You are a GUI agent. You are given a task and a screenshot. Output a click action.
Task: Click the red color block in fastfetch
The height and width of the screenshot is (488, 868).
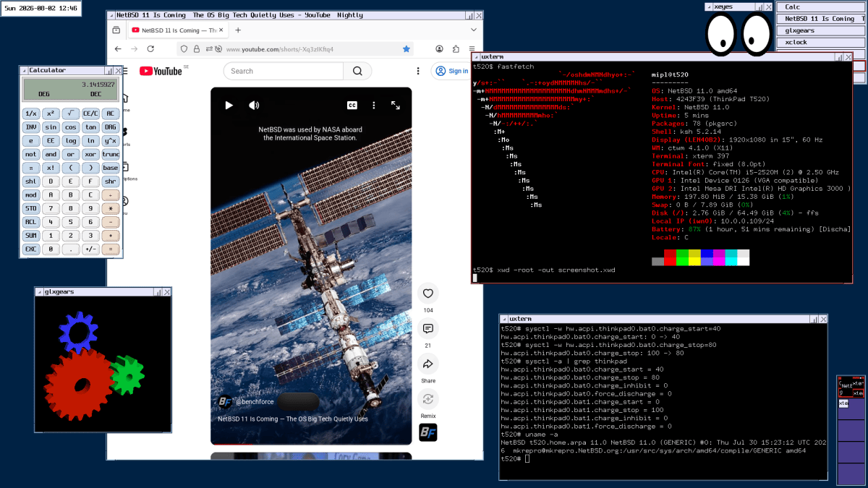click(x=670, y=257)
